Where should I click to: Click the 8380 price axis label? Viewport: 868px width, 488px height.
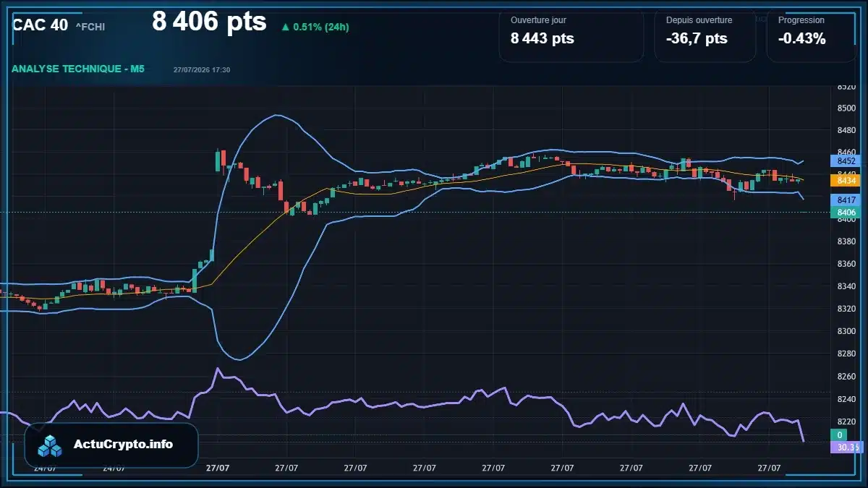coord(846,241)
